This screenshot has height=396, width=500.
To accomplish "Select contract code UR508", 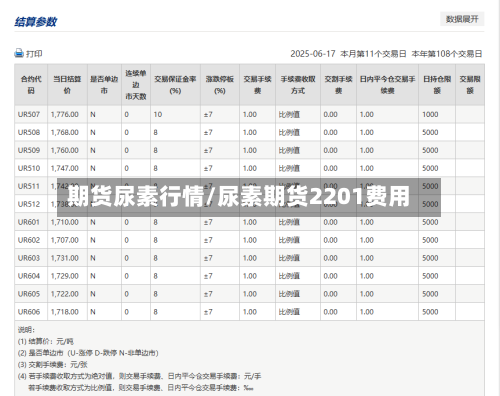I will 29,132.
